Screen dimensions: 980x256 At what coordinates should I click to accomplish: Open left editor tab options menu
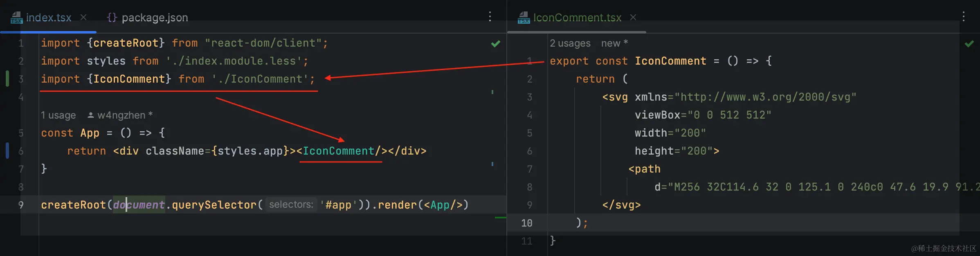(490, 17)
